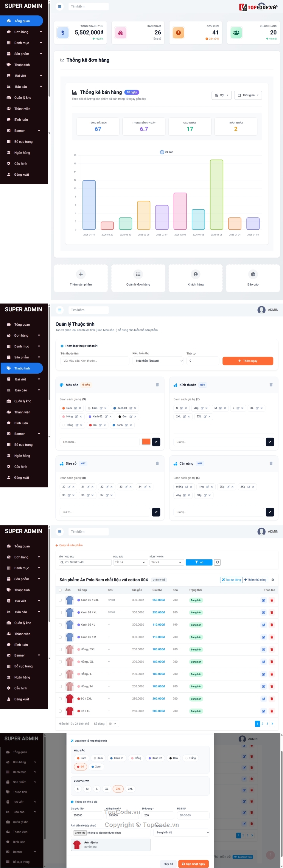The height and width of the screenshot is (868, 283).
Task: Select Đen color chip in variant modal
Action: click(x=174, y=758)
